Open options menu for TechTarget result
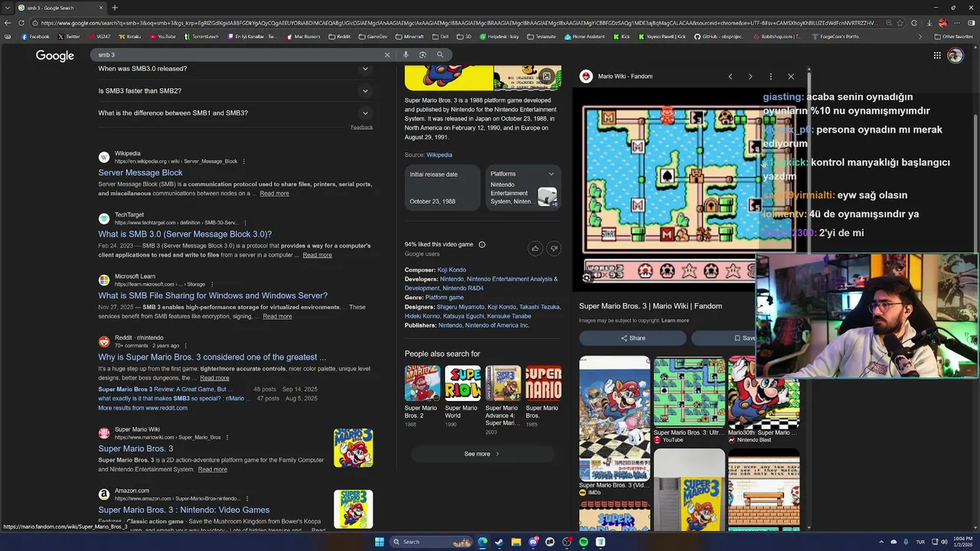The image size is (980, 551). point(244,223)
